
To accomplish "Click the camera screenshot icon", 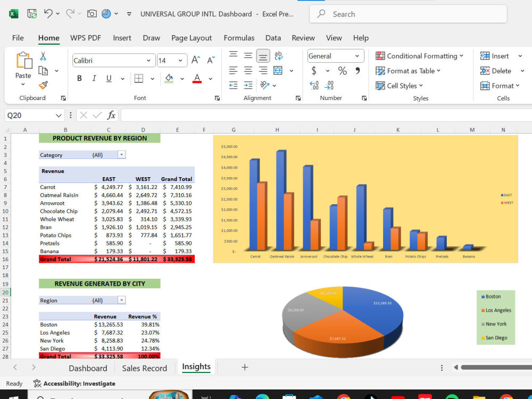I will [92, 14].
